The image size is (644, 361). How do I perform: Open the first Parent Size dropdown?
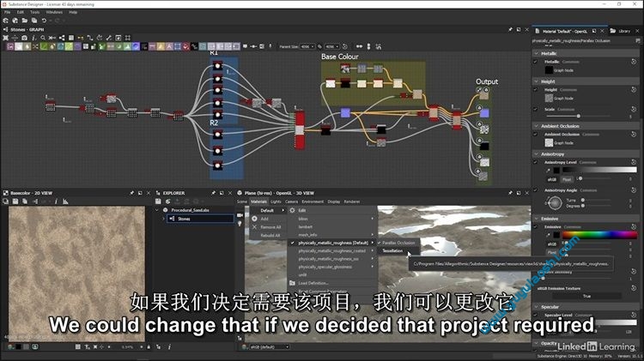307,46
